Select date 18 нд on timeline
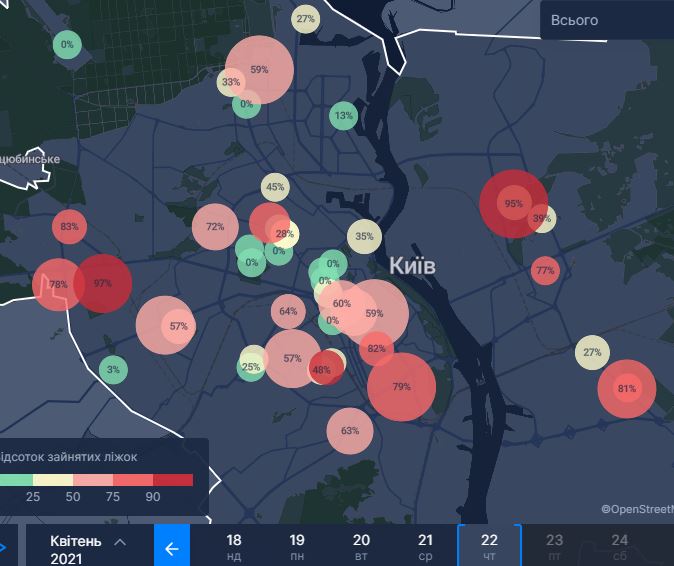This screenshot has height=566, width=674. coord(234,547)
